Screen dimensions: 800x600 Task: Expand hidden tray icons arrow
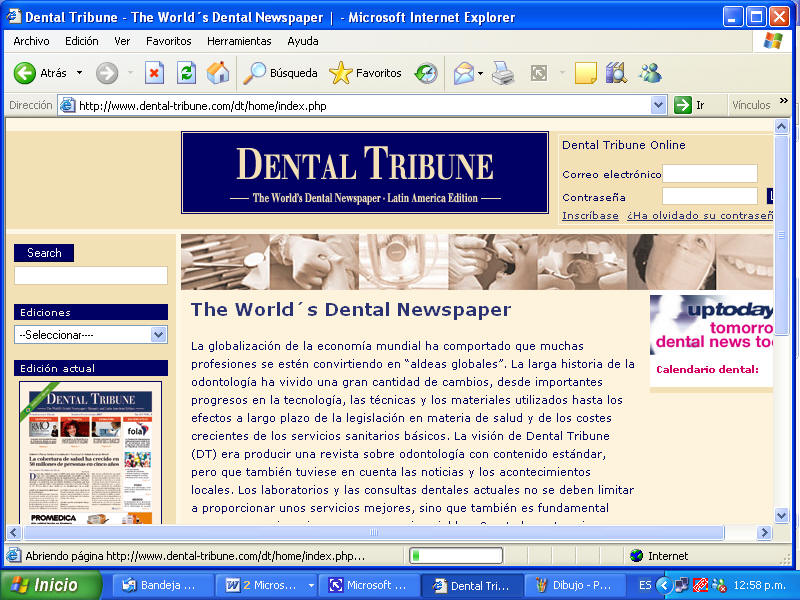point(663,585)
